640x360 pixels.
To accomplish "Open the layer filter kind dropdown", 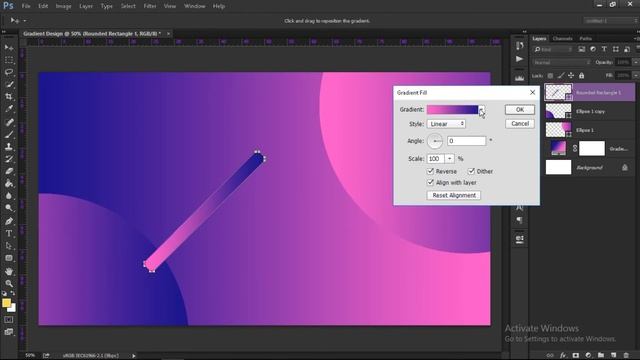I will (553, 49).
